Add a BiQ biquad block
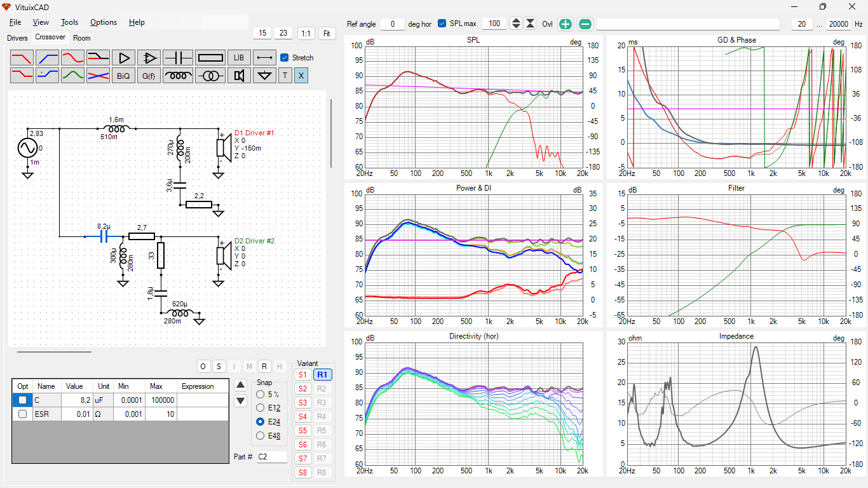This screenshot has height=488, width=868. point(124,76)
